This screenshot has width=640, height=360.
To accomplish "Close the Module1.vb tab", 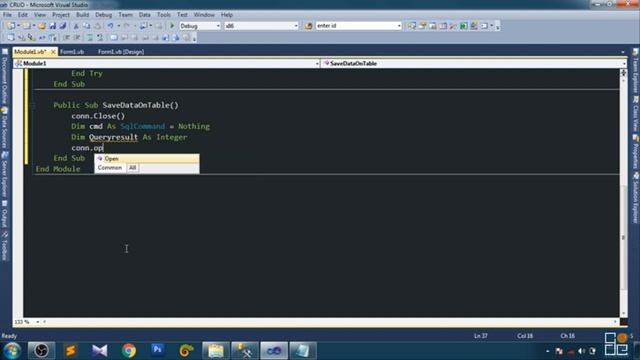I will (53, 52).
